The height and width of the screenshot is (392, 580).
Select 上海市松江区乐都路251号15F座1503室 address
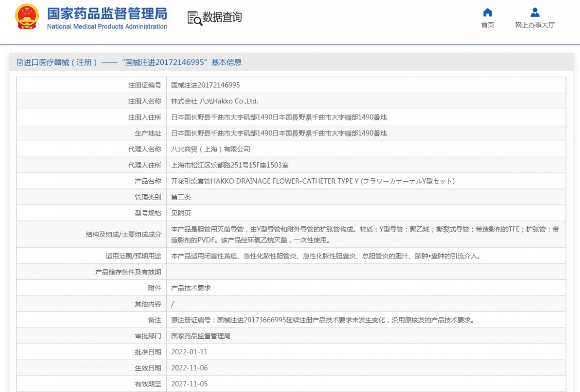pos(230,165)
